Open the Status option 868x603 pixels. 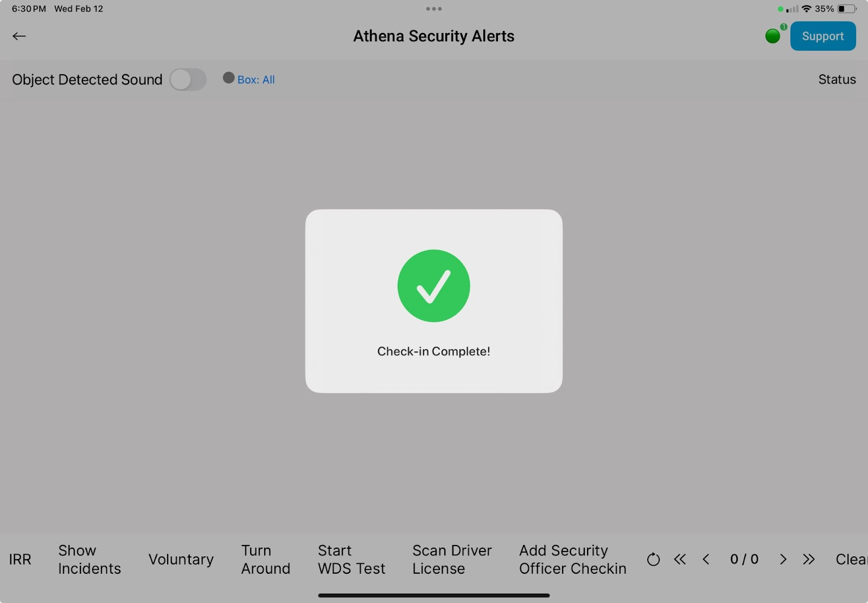837,79
